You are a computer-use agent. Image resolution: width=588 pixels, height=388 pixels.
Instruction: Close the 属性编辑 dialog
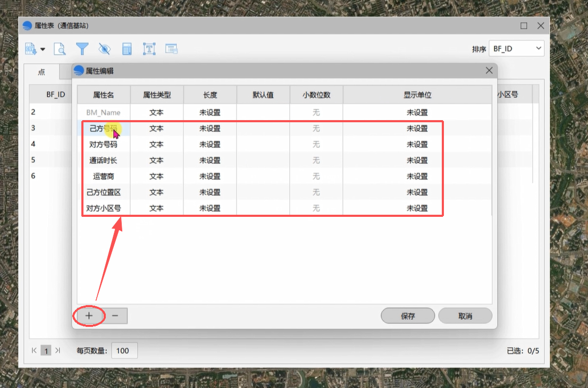(x=489, y=71)
